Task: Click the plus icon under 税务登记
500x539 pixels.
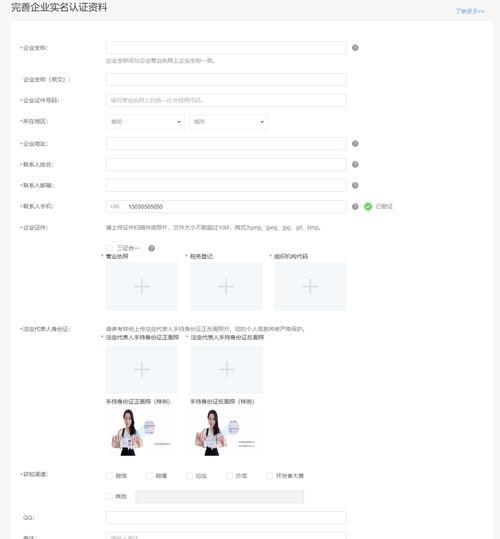Action: click(x=226, y=286)
